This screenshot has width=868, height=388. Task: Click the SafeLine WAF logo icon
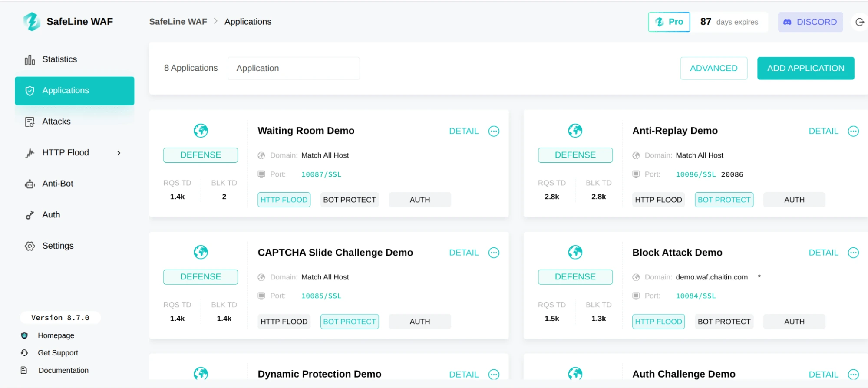click(x=32, y=21)
